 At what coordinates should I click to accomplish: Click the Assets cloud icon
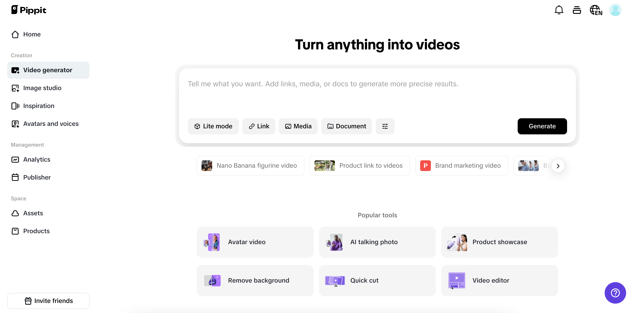tap(15, 213)
